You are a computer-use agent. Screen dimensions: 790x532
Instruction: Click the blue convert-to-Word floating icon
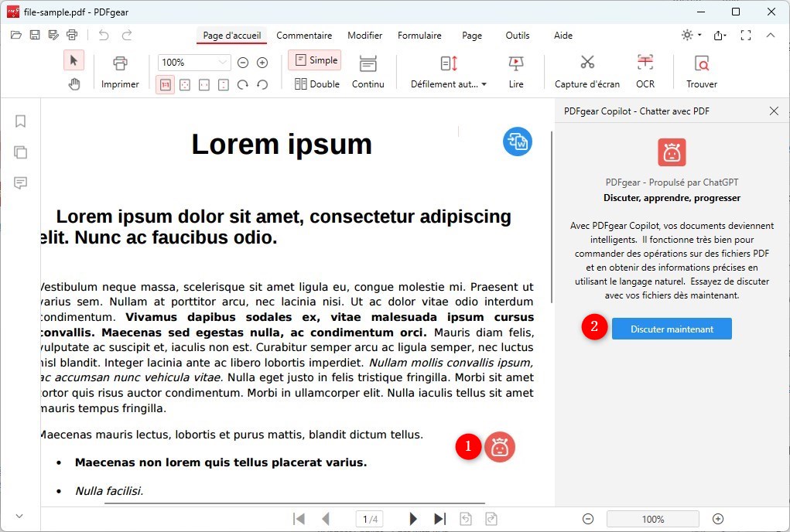point(518,142)
